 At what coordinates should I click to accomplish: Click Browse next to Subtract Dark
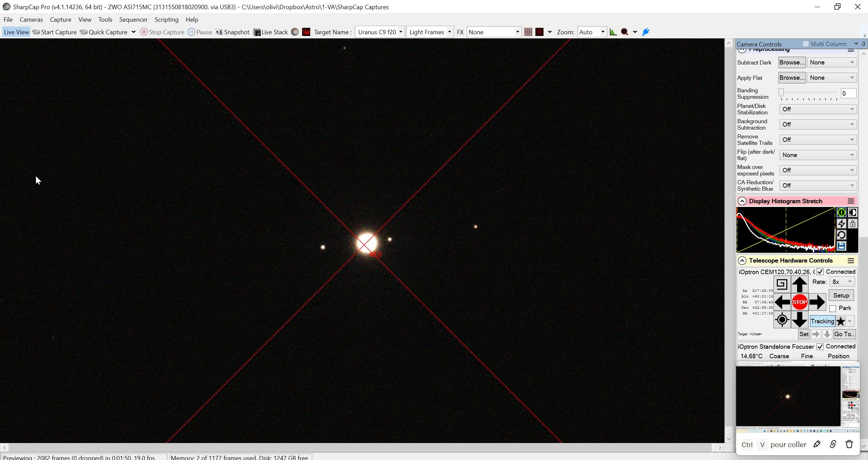click(x=792, y=62)
